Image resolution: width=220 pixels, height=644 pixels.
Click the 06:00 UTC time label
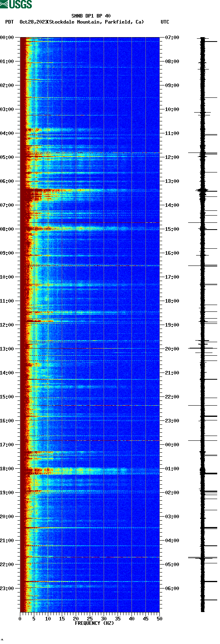pyautogui.click(x=172, y=589)
